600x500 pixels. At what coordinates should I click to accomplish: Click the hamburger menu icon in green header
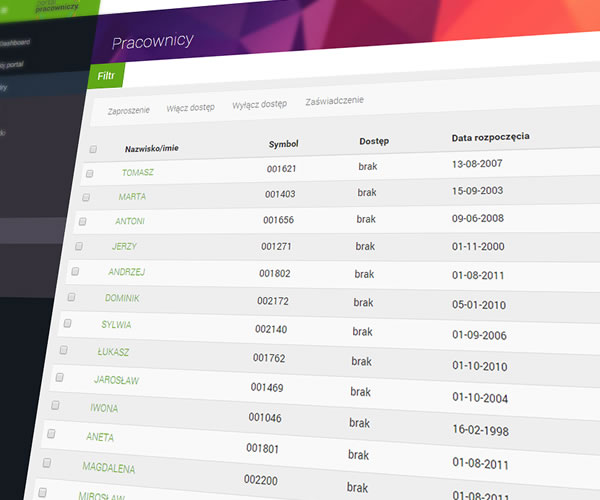[x=4, y=10]
